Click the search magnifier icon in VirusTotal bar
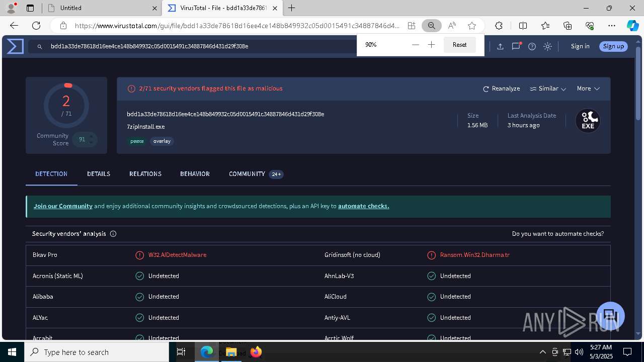The height and width of the screenshot is (362, 644). [x=39, y=47]
